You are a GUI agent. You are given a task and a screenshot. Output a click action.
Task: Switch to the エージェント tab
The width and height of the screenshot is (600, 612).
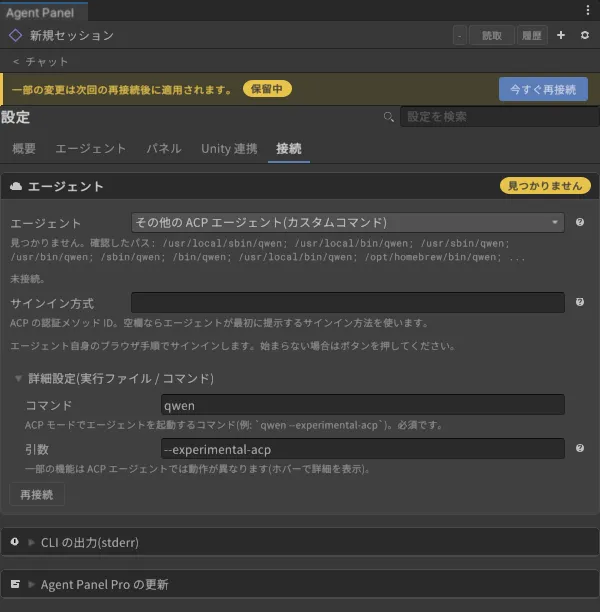tap(91, 149)
